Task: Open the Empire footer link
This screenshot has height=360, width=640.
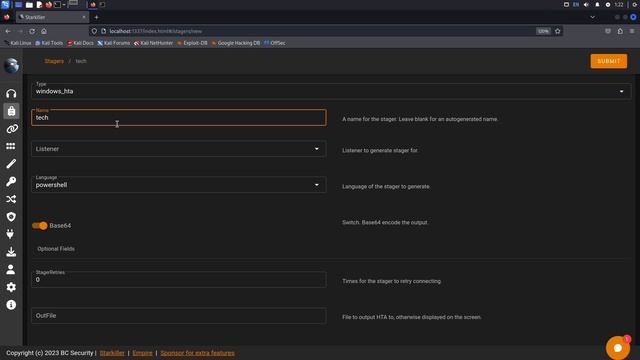Action: point(142,353)
